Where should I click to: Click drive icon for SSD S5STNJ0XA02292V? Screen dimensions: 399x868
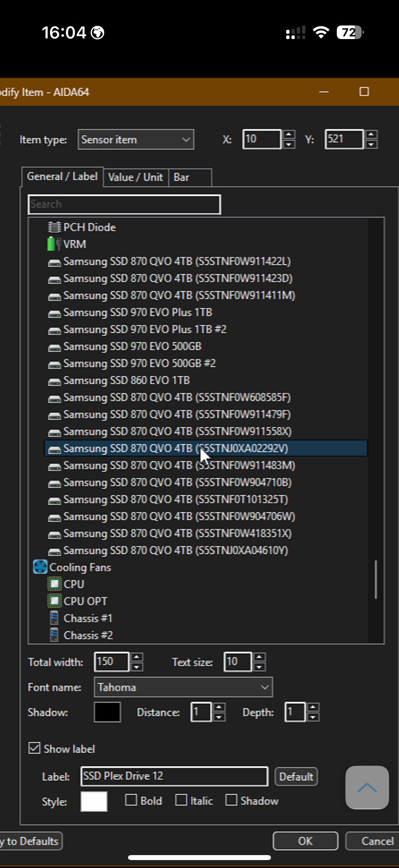[x=54, y=450]
